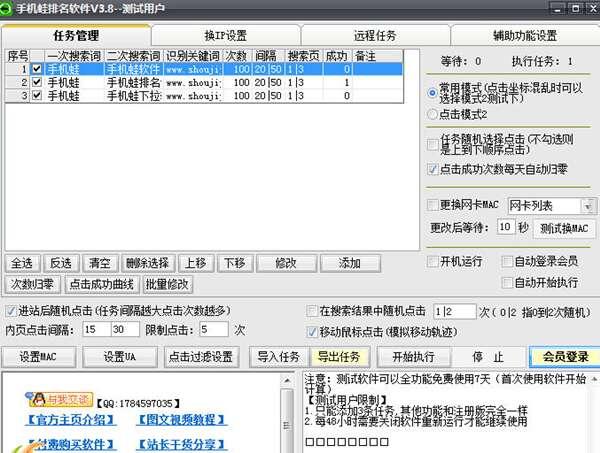Select the 点击模式2 radio button
This screenshot has height=453, width=600.
coord(432,115)
